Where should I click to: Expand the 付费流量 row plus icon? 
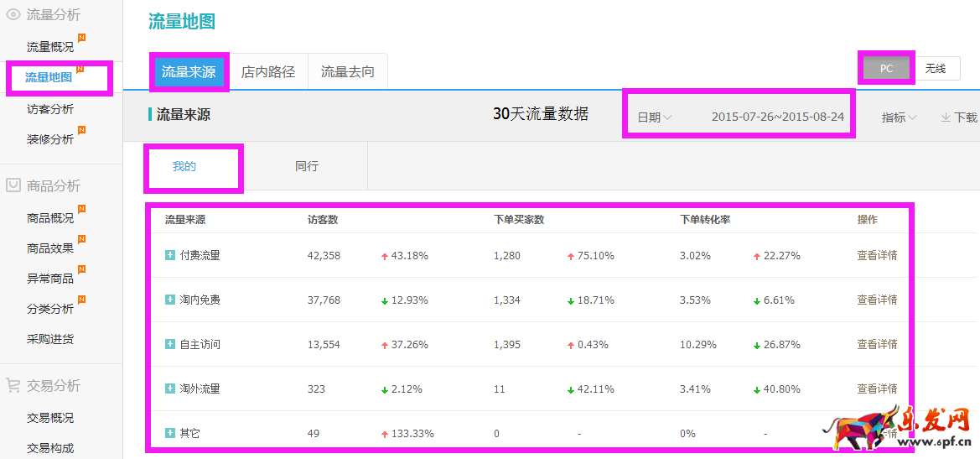pos(170,255)
